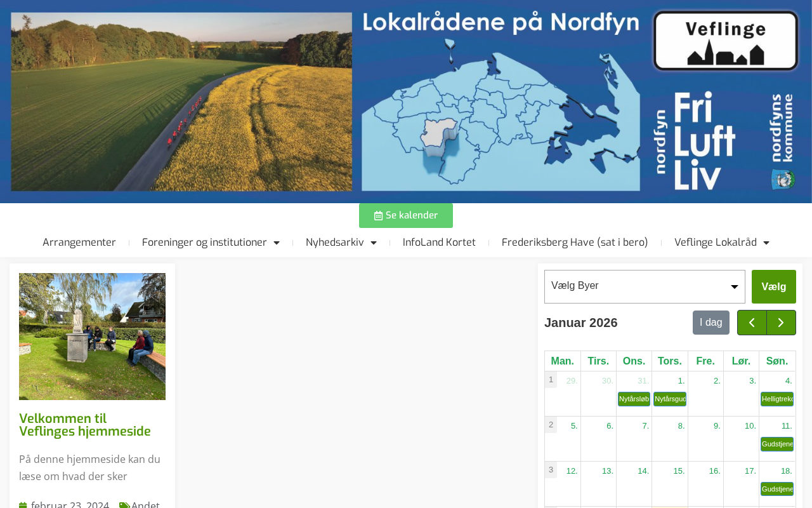Image resolution: width=812 pixels, height=508 pixels.
Task: Click the Søn. weekday column header
Action: [777, 361]
